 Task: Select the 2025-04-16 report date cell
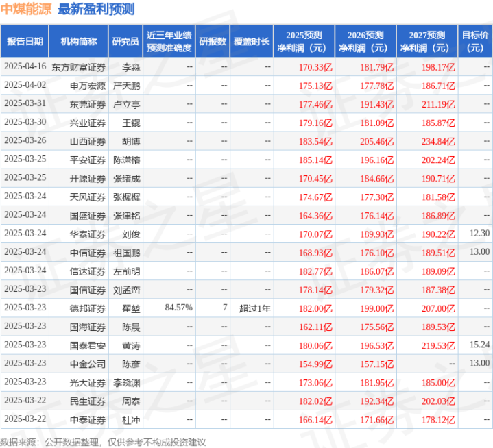click(x=25, y=66)
